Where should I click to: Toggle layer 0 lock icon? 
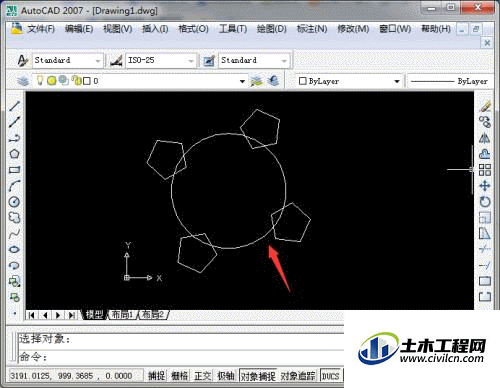[x=76, y=80]
